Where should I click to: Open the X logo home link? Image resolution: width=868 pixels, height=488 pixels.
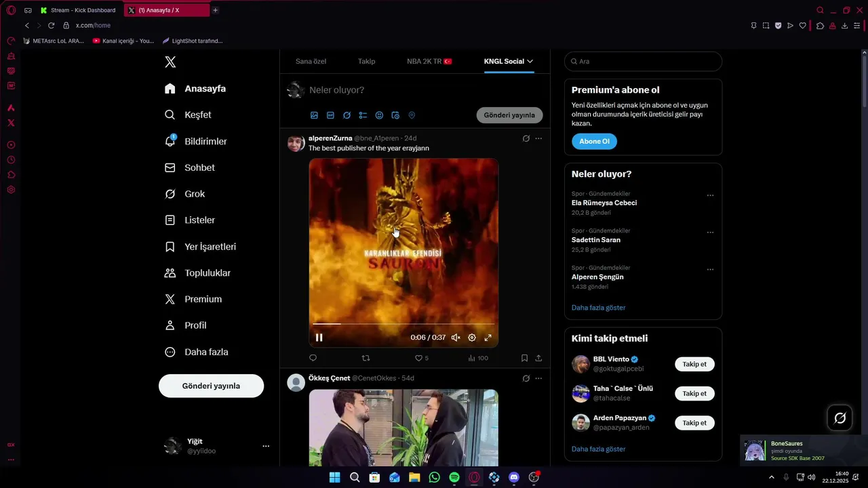click(170, 62)
